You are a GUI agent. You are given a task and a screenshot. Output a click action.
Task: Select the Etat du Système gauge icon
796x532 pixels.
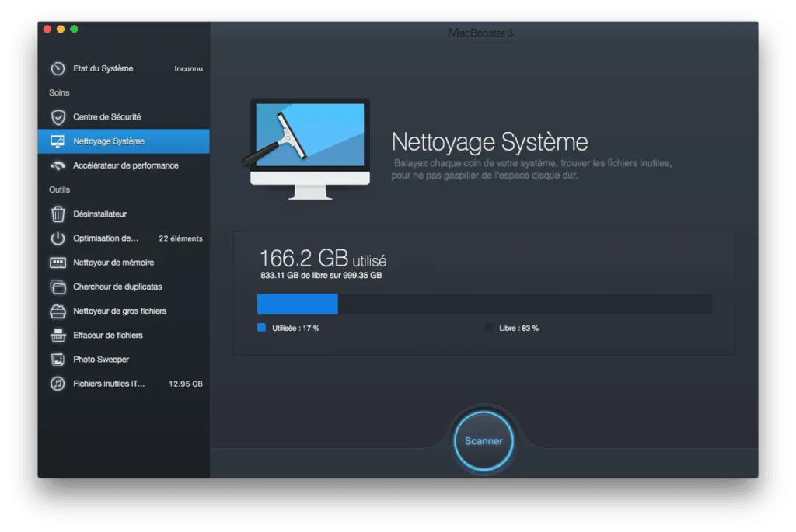[58, 68]
